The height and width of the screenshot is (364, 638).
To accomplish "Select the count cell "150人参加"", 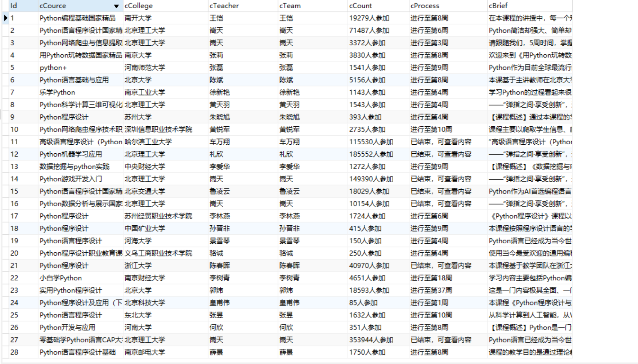I will pyautogui.click(x=378, y=241).
